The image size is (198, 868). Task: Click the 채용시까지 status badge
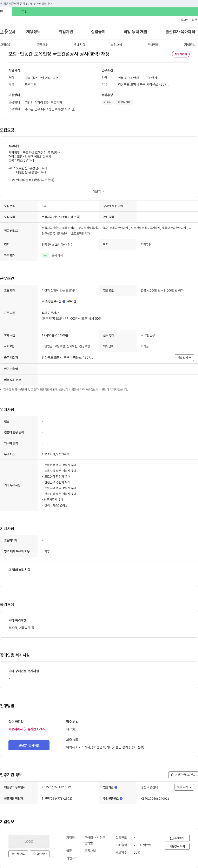(x=181, y=54)
